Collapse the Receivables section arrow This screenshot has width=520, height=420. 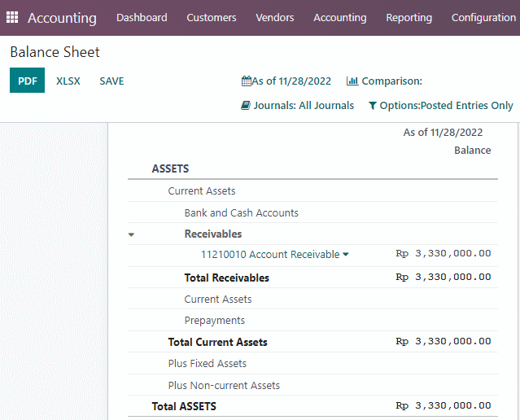click(131, 234)
